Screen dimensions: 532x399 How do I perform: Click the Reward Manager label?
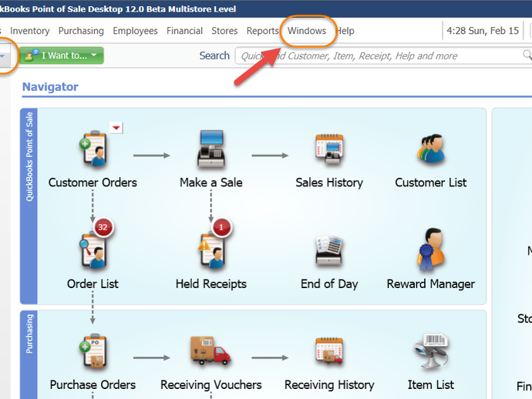coord(430,284)
